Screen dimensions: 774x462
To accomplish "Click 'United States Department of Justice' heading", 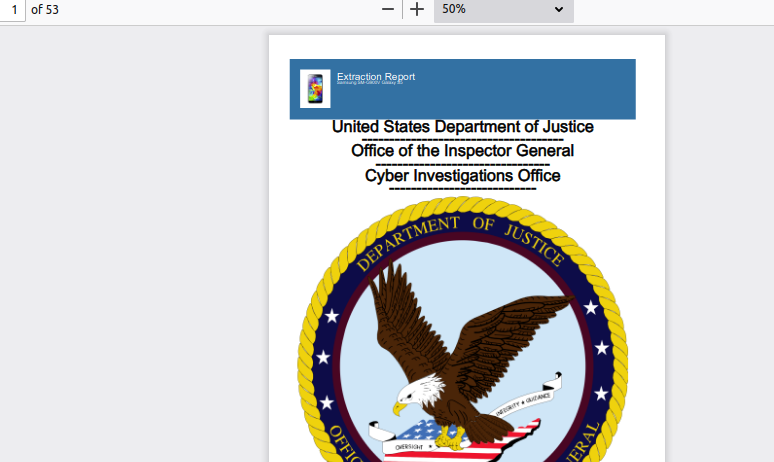I will coord(462,127).
